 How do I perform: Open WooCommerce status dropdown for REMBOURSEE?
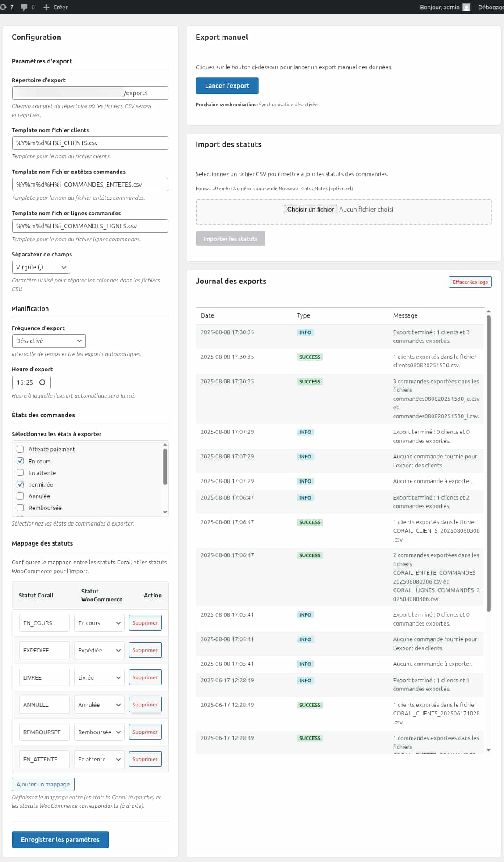[x=99, y=732]
